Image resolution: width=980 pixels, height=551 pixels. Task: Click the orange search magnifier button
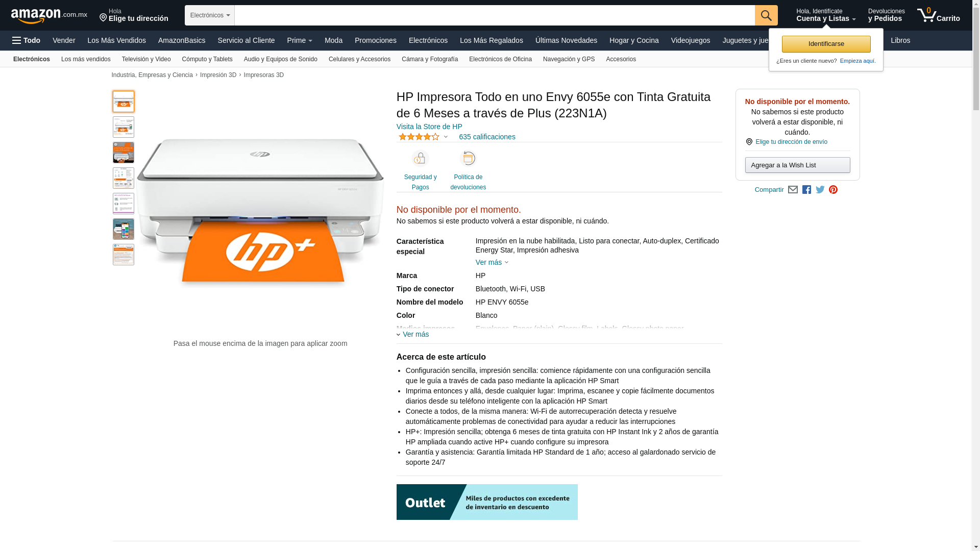click(766, 15)
